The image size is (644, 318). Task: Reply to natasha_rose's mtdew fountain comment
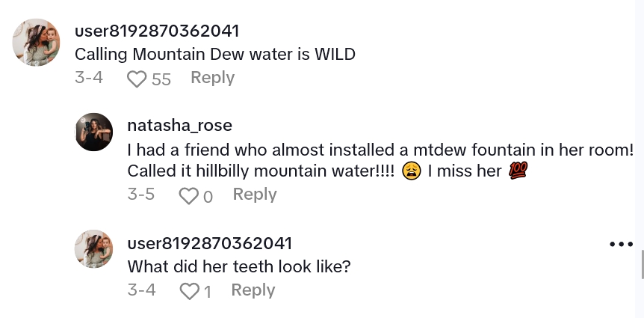pos(255,195)
